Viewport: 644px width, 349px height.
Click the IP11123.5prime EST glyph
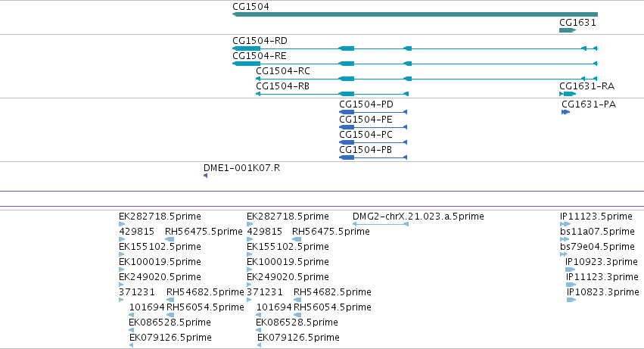565,224
